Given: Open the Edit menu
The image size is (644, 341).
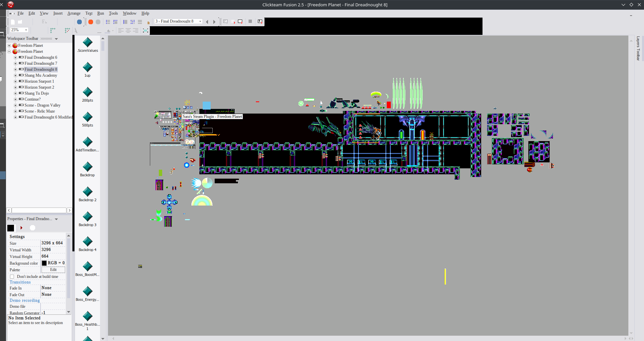Looking at the screenshot, I should [x=32, y=13].
